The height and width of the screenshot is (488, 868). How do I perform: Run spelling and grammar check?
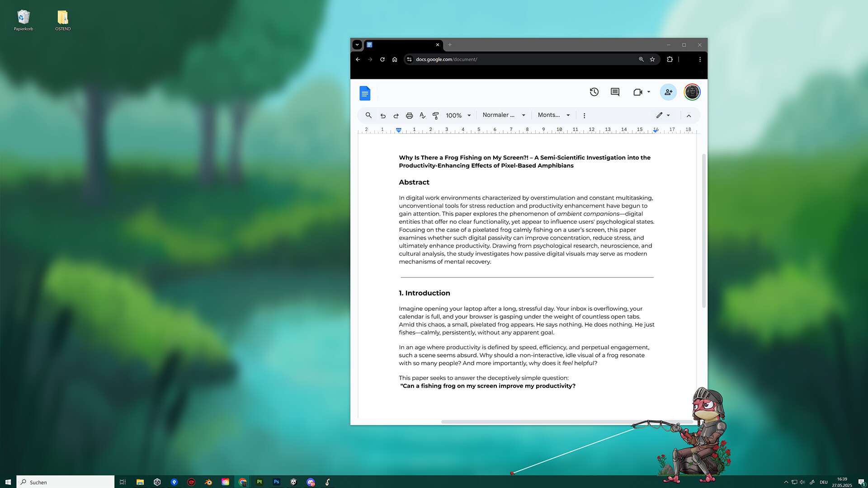[422, 116]
